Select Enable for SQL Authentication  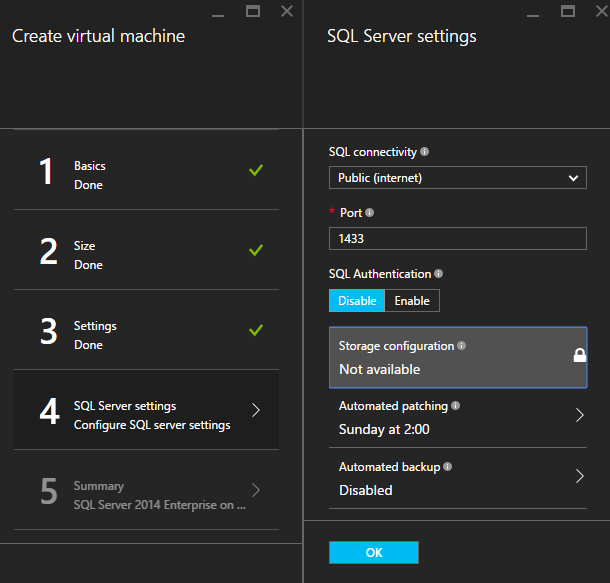412,301
